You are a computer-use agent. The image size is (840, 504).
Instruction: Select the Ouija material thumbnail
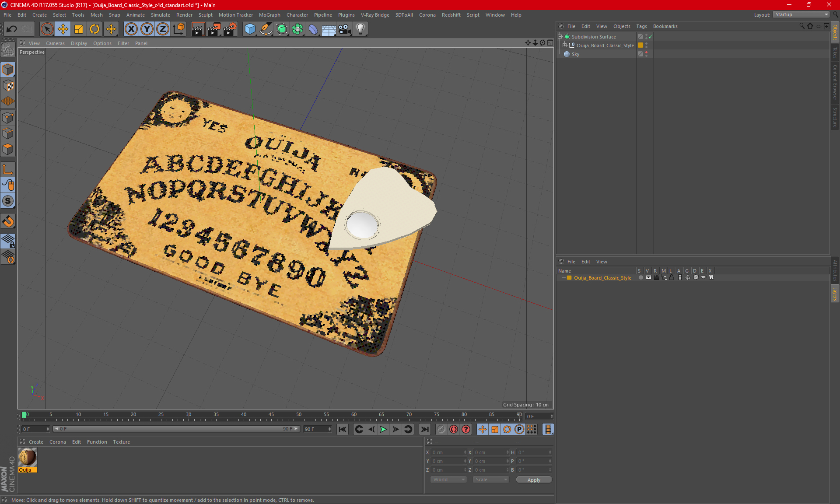28,458
